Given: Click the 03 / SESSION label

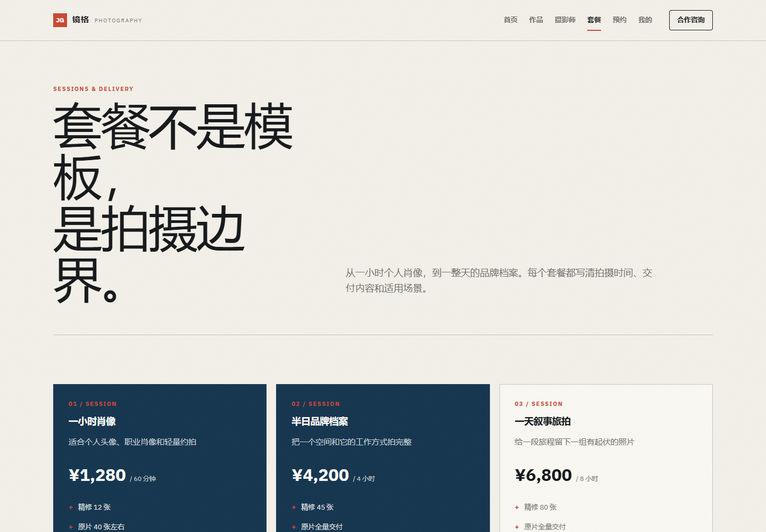Looking at the screenshot, I should (538, 404).
